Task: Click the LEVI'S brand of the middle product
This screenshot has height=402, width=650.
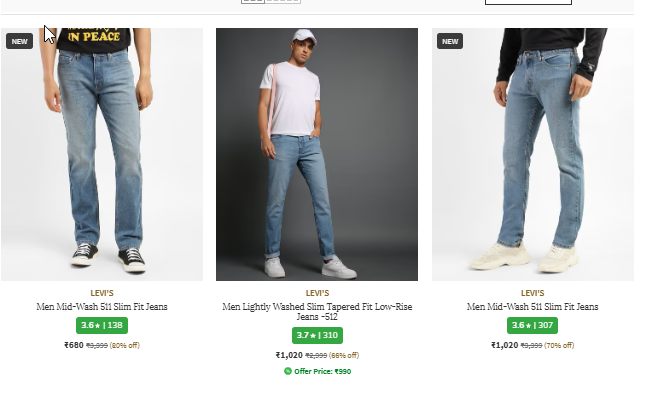Action: click(317, 293)
